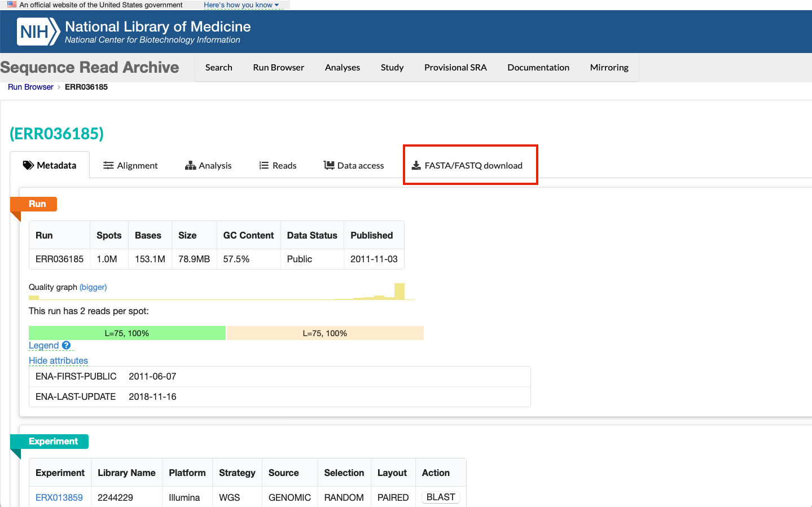812x507 pixels.
Task: Expand "Here's how you know" dropdown
Action: click(x=241, y=5)
